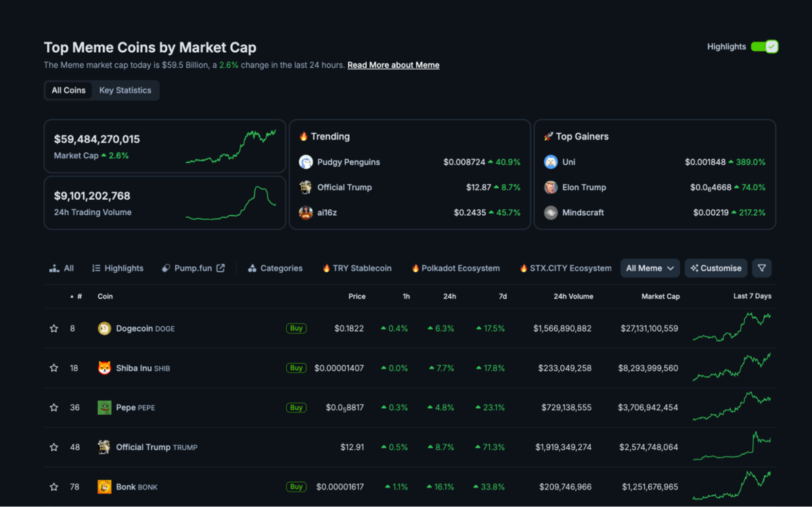Sort by 24h Volume column header
This screenshot has height=507, width=812.
pos(573,296)
